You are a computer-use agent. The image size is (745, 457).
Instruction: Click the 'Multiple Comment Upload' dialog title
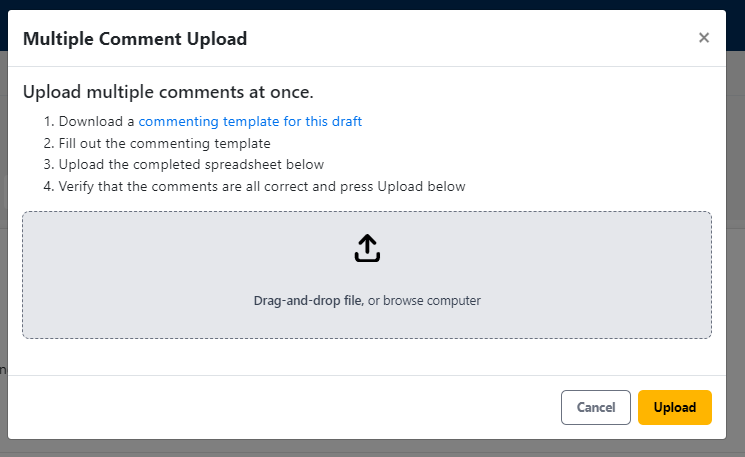135,39
